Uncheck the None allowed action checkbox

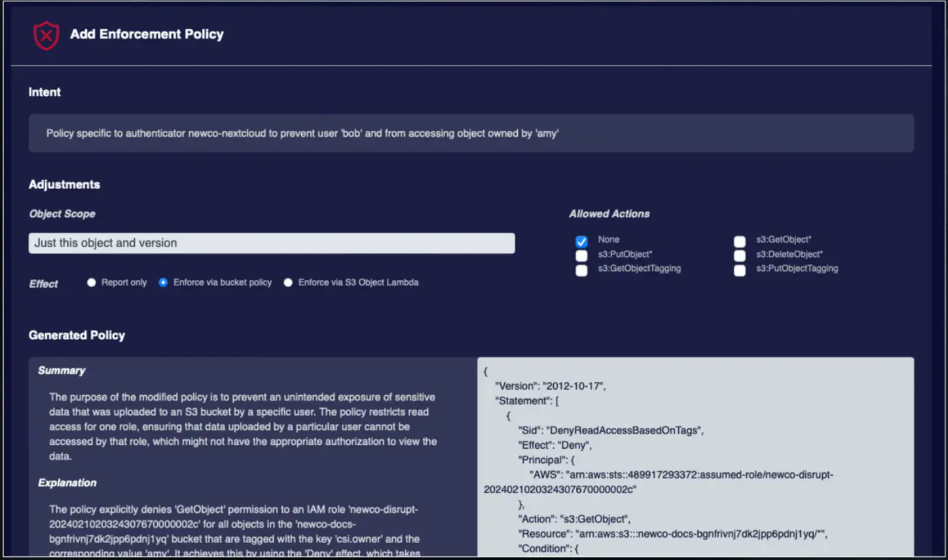coord(581,241)
